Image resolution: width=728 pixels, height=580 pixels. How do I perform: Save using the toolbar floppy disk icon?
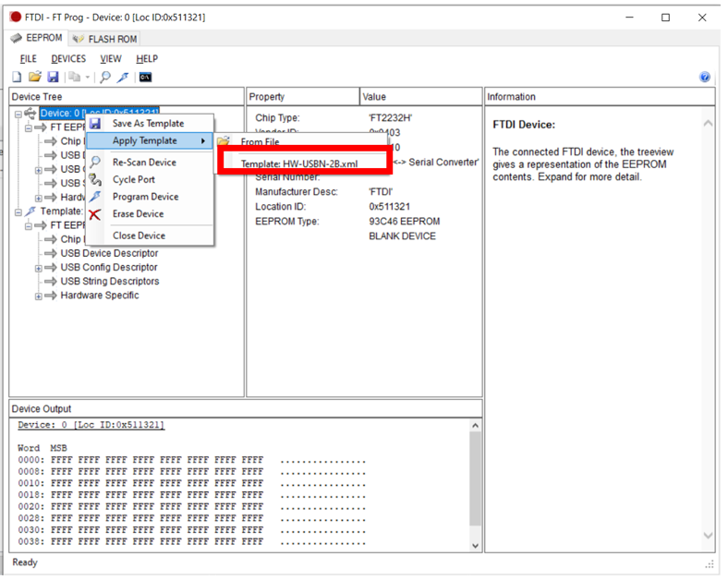click(53, 77)
